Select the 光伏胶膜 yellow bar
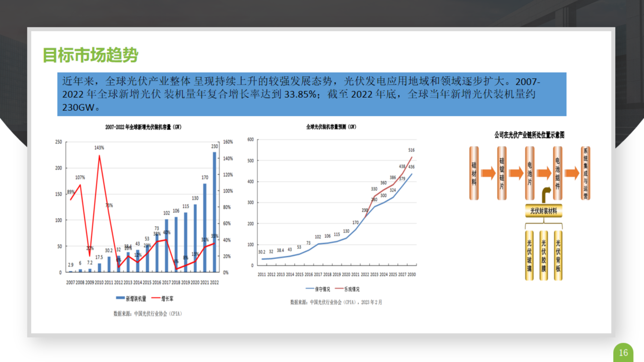 pos(544,255)
